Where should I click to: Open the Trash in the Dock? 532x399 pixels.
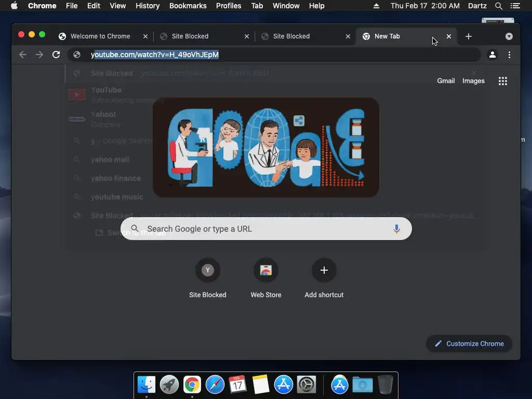pyautogui.click(x=385, y=385)
